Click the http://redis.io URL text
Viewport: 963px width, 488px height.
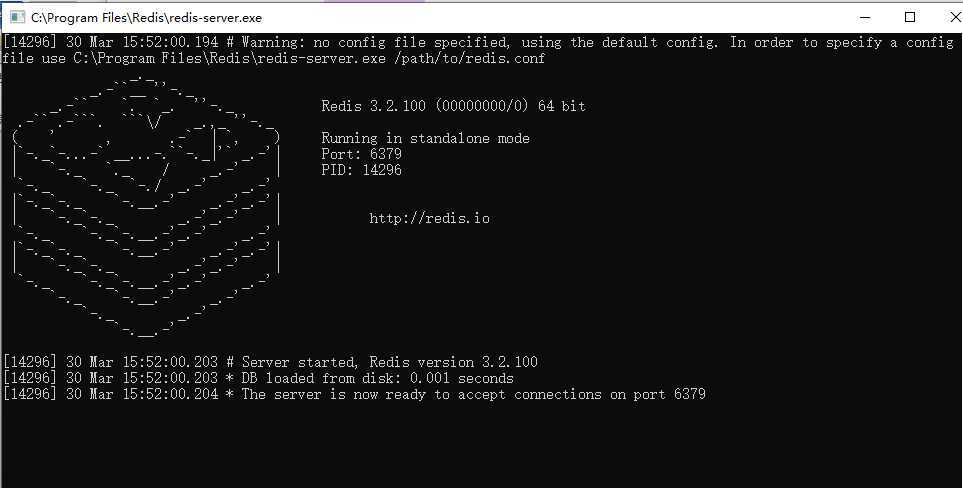point(429,218)
